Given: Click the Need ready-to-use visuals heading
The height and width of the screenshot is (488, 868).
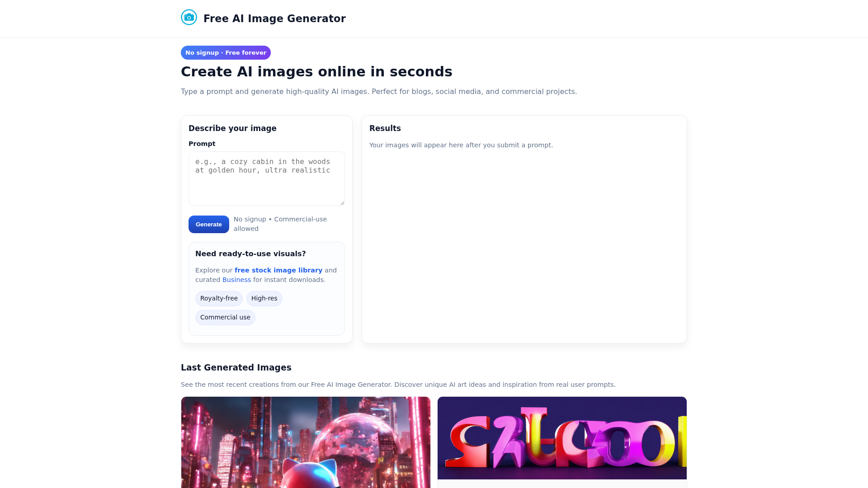Looking at the screenshot, I should click(x=250, y=254).
